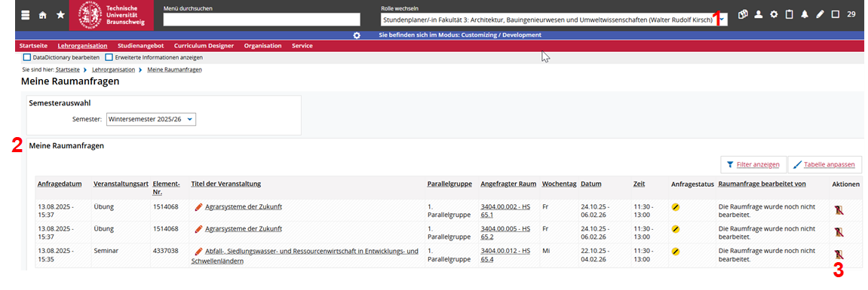This screenshot has height=290, width=868.
Task: Sort by Titel der Veranstaltung header
Action: pos(225,184)
